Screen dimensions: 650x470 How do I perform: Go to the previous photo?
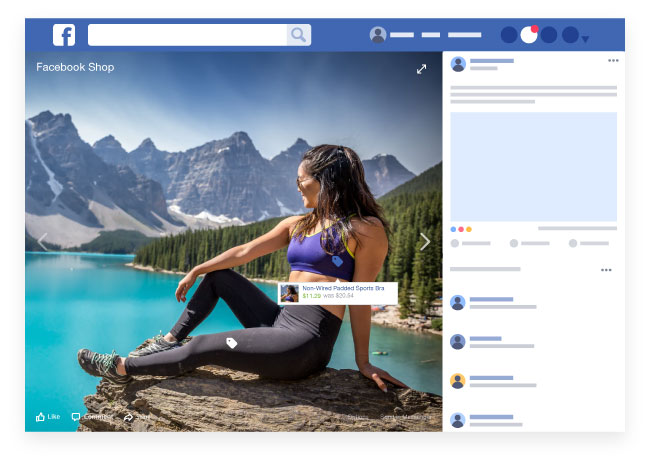point(43,242)
